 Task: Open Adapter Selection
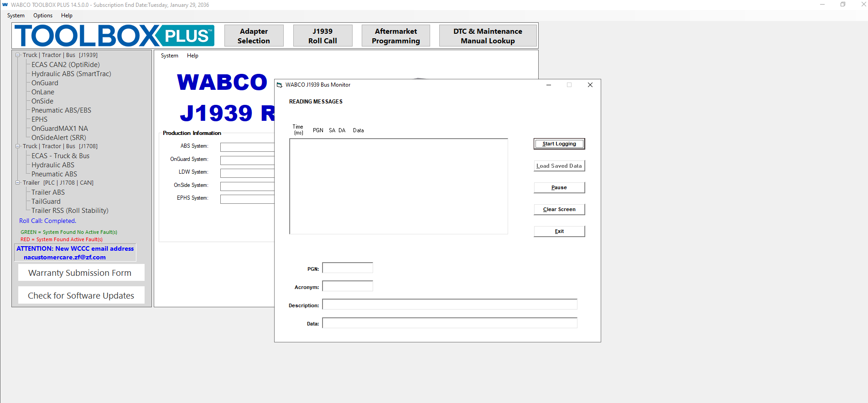254,36
